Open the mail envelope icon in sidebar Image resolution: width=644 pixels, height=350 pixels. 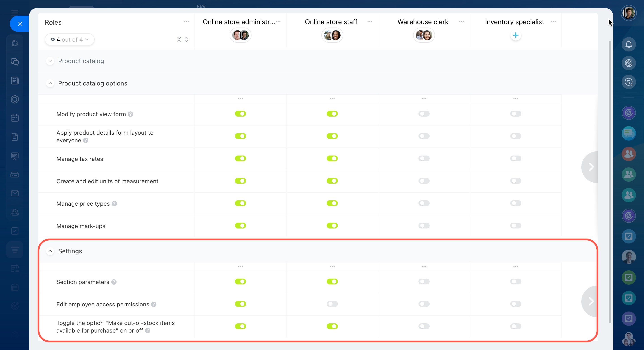[x=15, y=193]
